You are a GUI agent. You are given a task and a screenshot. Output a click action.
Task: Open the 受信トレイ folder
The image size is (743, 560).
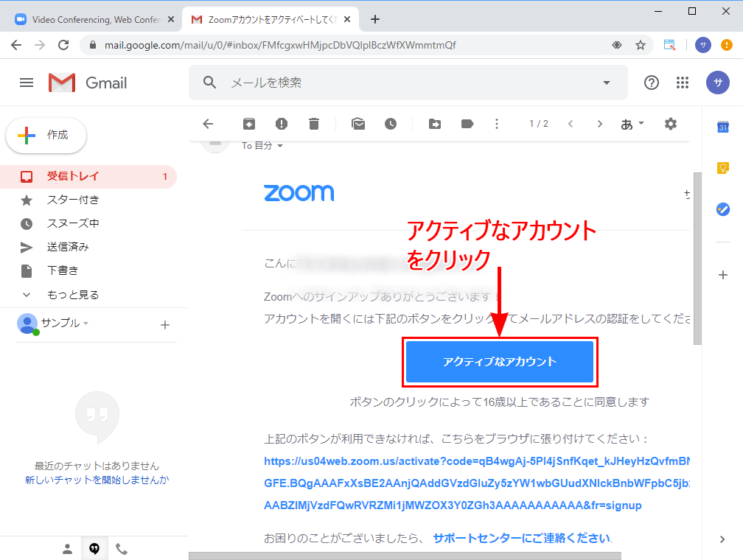(73, 177)
